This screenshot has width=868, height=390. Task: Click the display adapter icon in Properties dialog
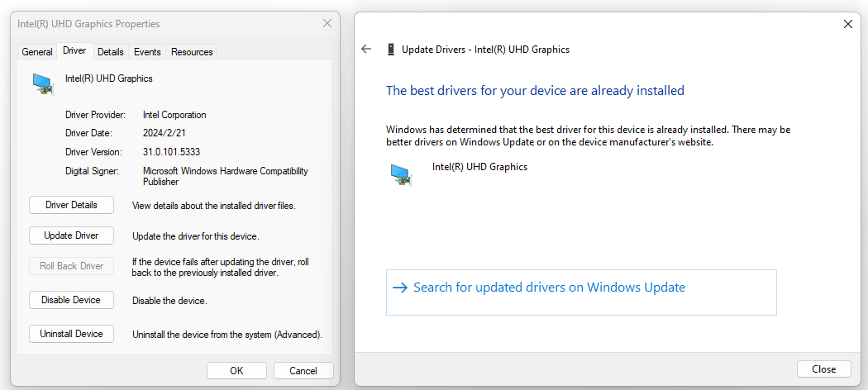click(43, 84)
